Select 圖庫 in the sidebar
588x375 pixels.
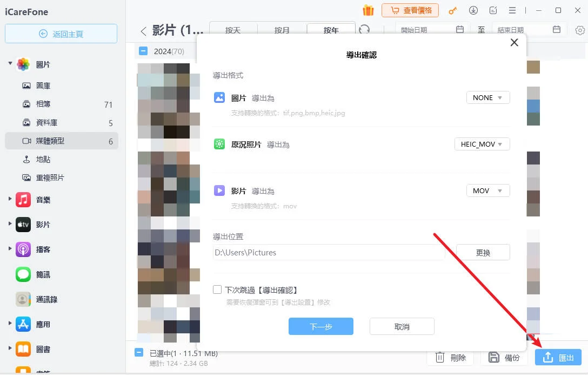62,85
